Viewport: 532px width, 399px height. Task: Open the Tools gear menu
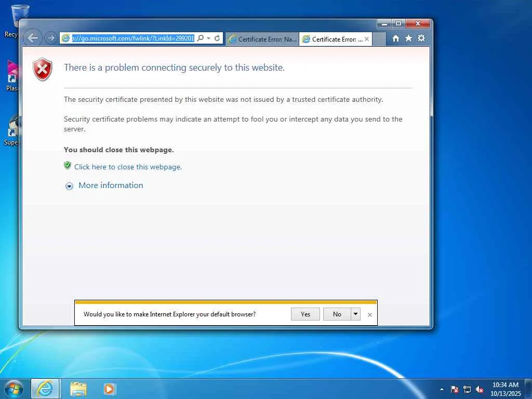click(421, 38)
